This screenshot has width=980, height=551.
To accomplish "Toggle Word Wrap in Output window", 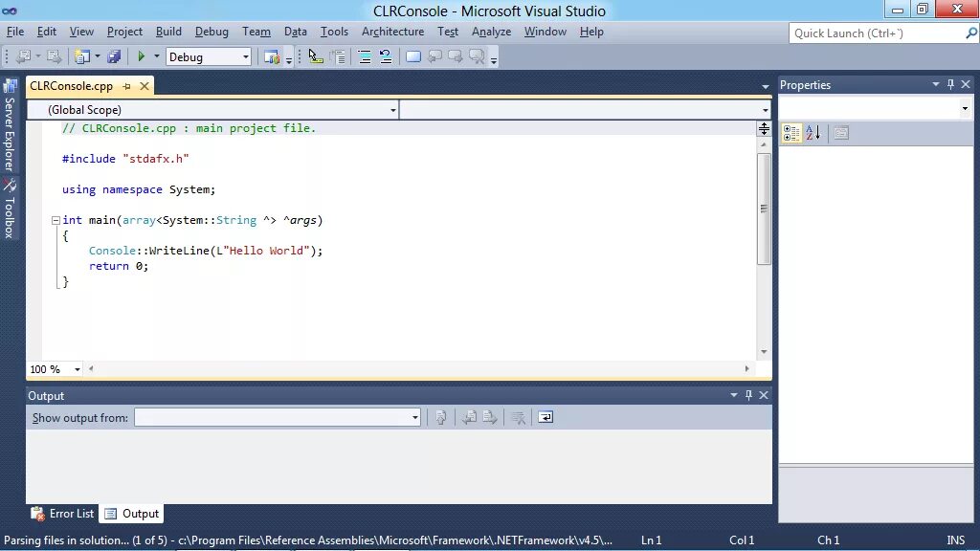I will point(546,417).
